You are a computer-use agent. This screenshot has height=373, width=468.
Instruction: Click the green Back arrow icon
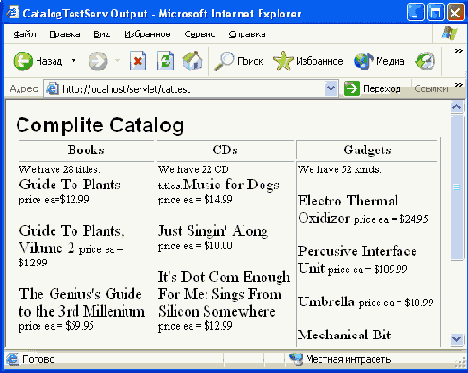(x=23, y=61)
